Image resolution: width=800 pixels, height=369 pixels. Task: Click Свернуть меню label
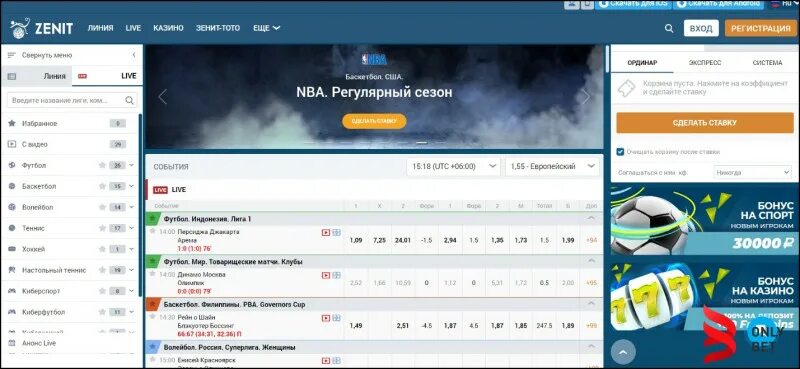[47, 55]
